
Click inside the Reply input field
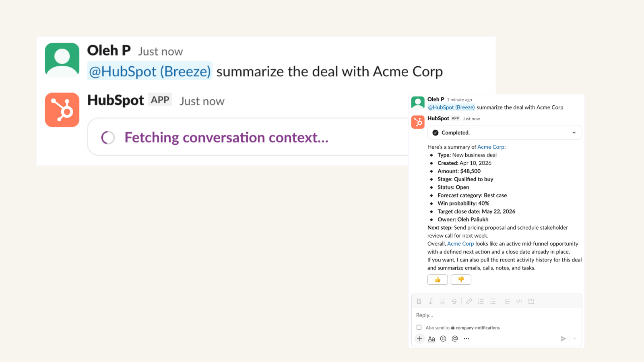point(463,315)
